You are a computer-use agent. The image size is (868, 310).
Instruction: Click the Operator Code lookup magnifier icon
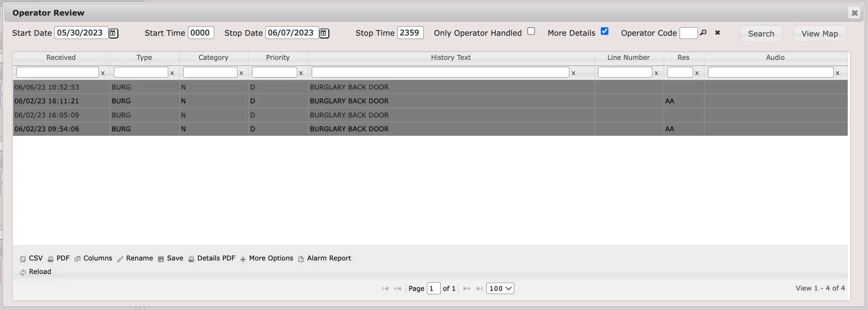tap(703, 33)
